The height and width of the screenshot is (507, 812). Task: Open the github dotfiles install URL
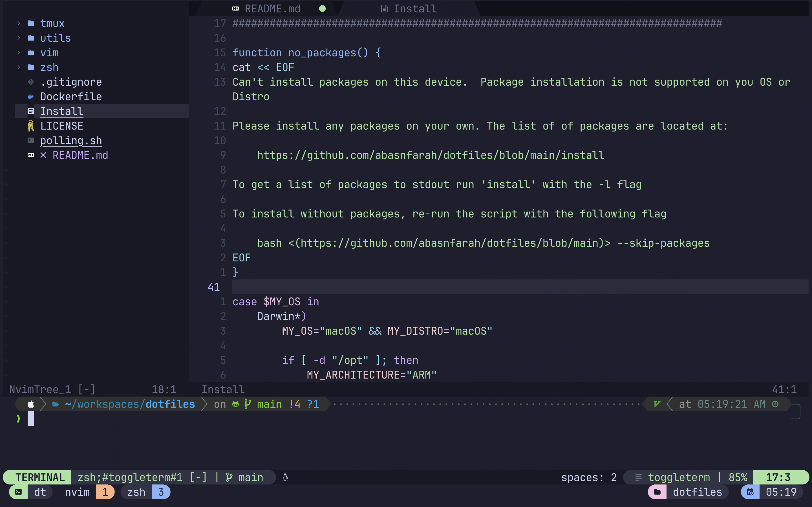pyautogui.click(x=431, y=155)
